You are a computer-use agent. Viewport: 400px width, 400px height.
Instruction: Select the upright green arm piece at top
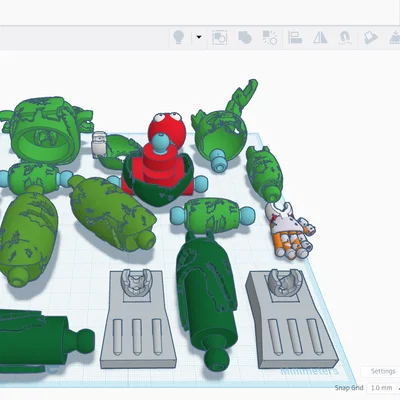tap(242, 97)
